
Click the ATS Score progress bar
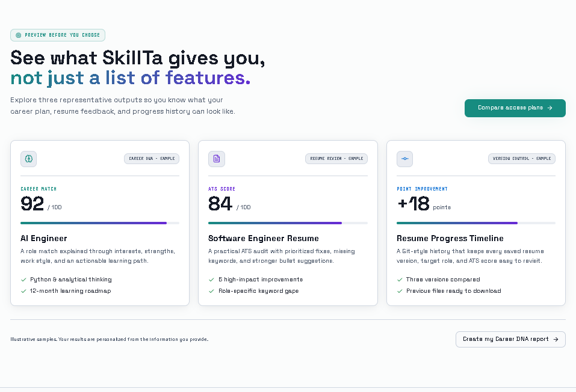[288, 223]
